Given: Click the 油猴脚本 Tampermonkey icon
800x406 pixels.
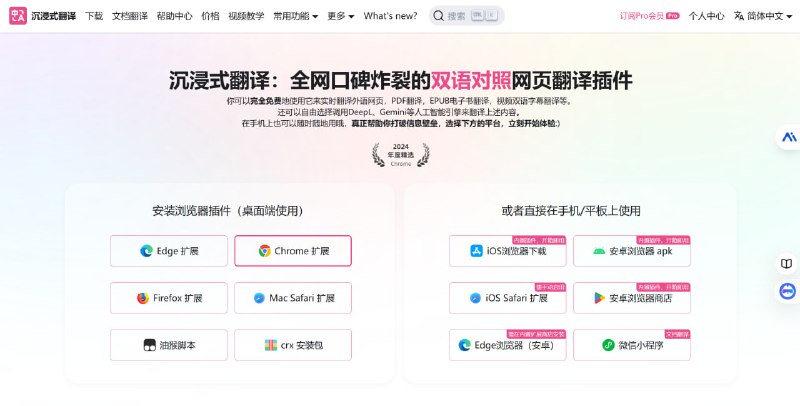Looking at the screenshot, I should pos(150,345).
